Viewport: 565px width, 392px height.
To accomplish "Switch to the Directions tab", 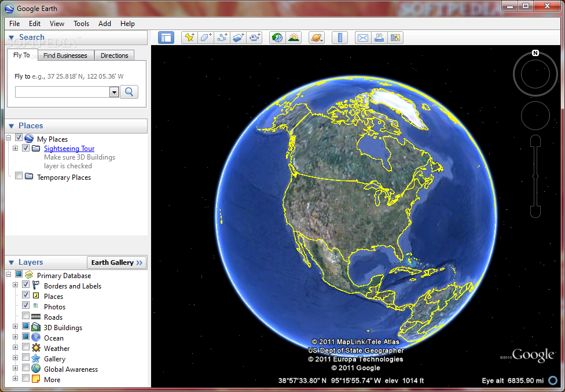I will click(114, 56).
